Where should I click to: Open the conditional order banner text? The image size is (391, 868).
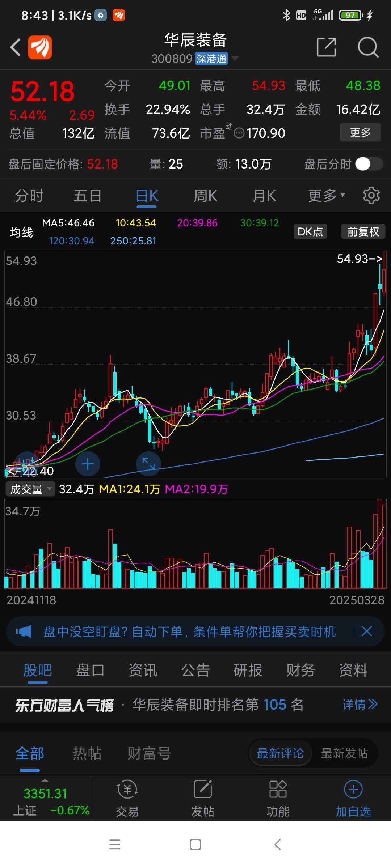tap(190, 631)
